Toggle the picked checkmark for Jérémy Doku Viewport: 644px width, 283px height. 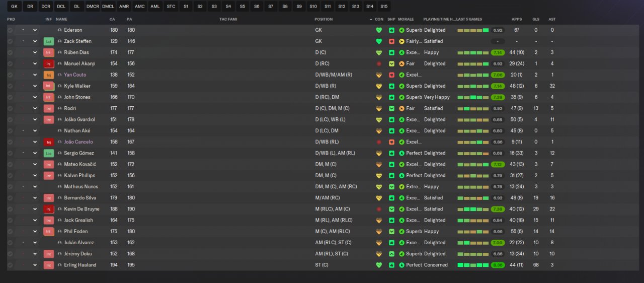[10, 254]
